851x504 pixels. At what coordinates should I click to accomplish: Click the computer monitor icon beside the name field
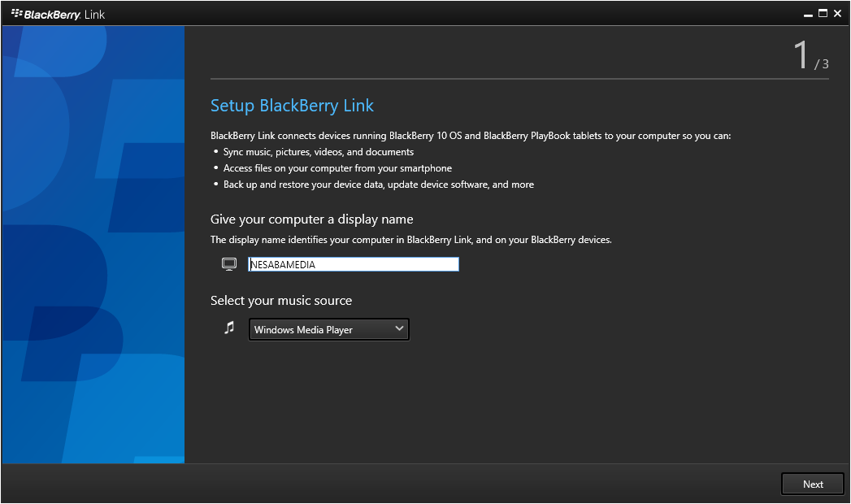coord(229,264)
